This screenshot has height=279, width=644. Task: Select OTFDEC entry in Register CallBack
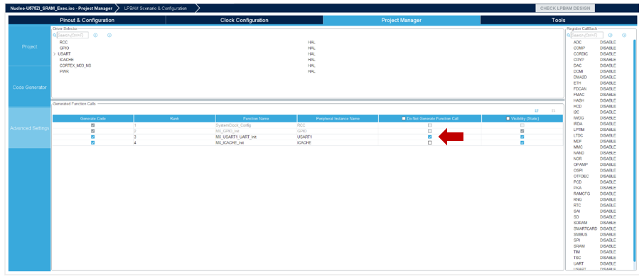point(581,176)
